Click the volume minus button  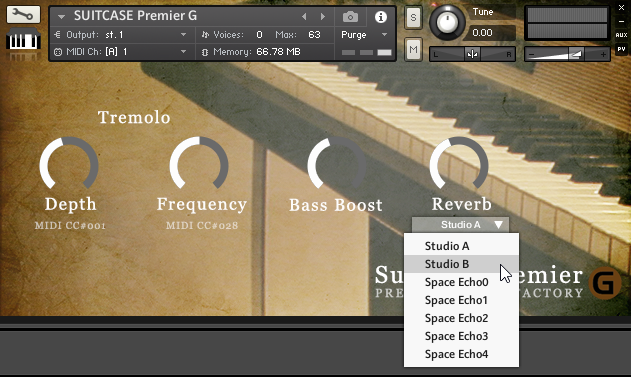[531, 54]
